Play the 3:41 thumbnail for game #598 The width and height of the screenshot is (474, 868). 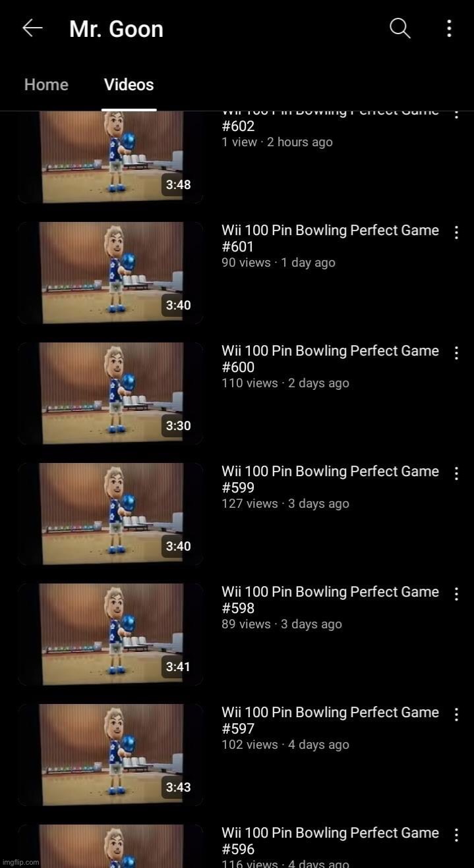pos(111,634)
